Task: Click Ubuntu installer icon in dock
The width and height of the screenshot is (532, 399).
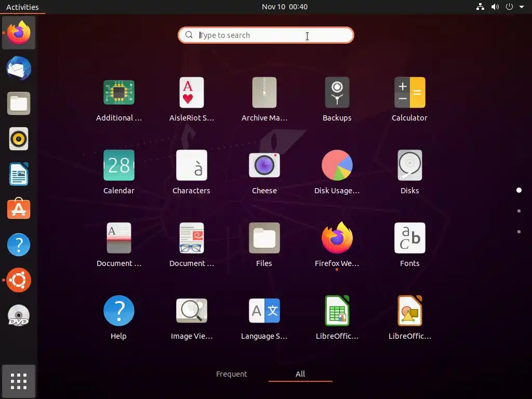Action: click(19, 280)
